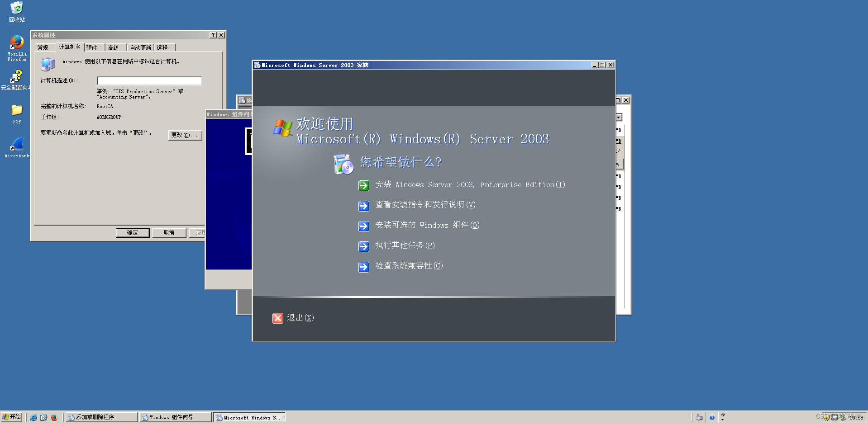Click the RootCA computer name text

coord(105,107)
